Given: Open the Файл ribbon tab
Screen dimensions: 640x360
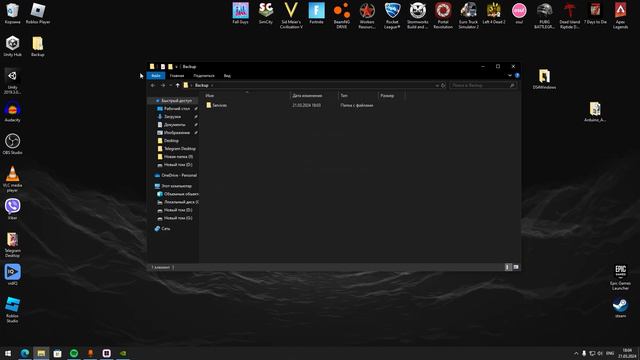Looking at the screenshot, I should click(x=156, y=76).
